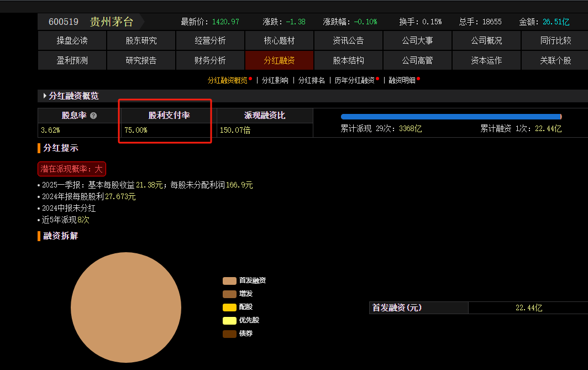Viewport: 588px width, 370px height.
Task: Click 最新价 value 1420.97
Action: pos(225,22)
